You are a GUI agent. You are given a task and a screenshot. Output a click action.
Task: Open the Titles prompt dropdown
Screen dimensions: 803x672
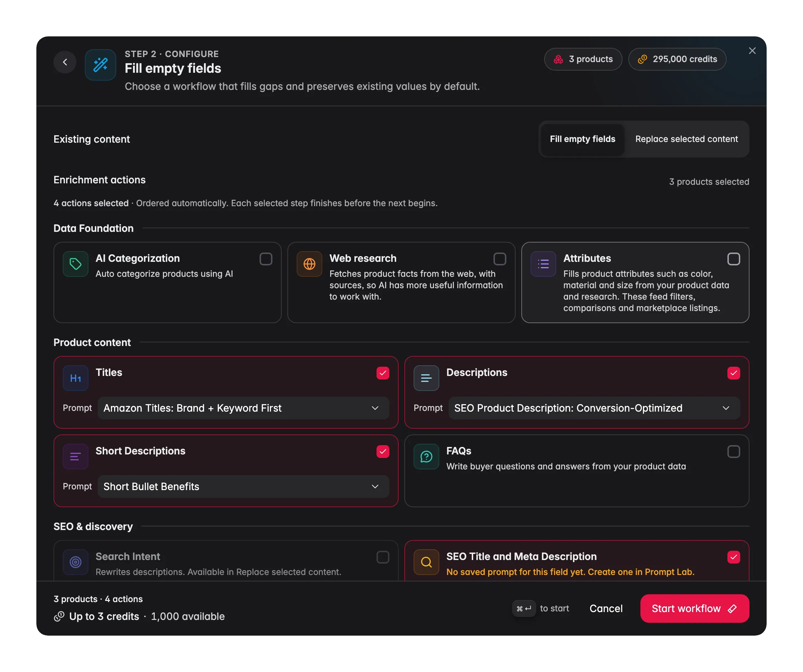click(x=243, y=408)
